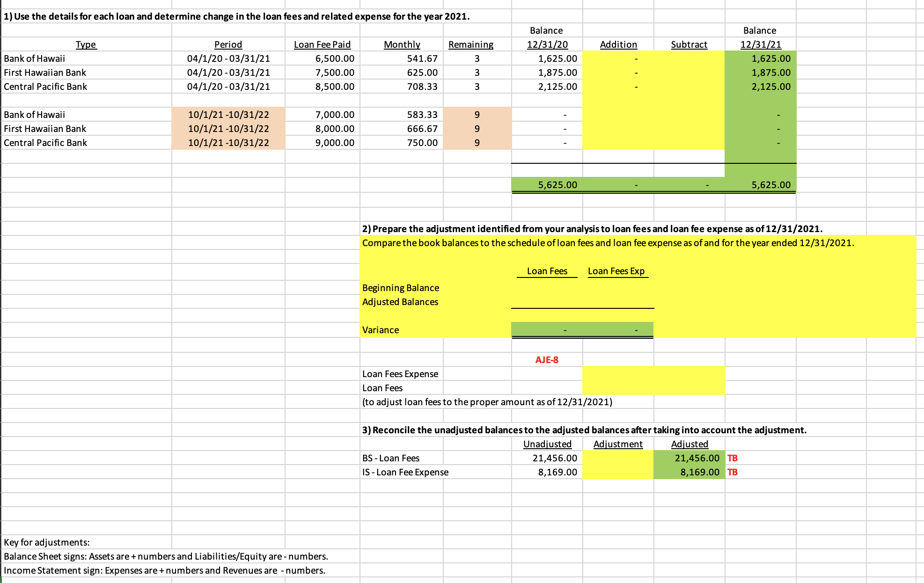
Task: Click the Loan Fee Paid column header
Action: click(x=322, y=44)
